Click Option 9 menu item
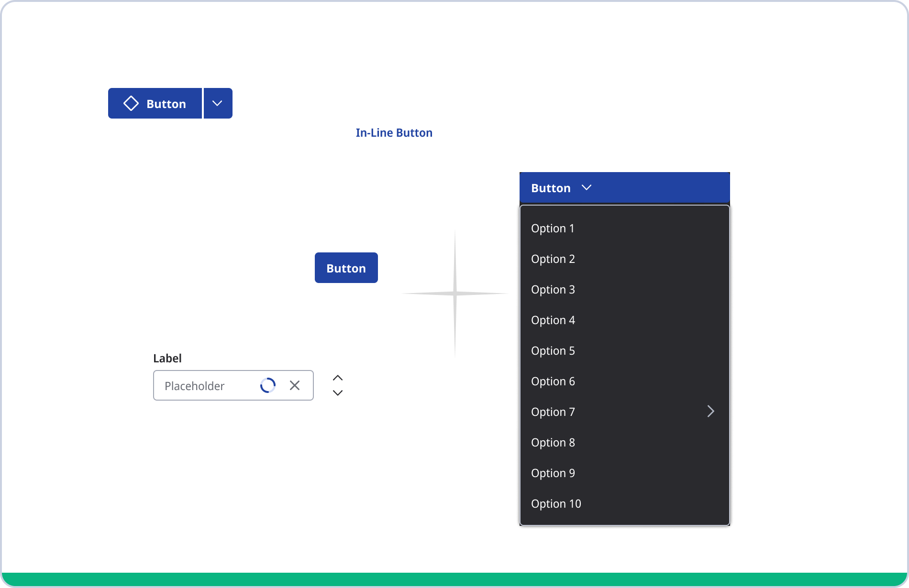This screenshot has width=909, height=588. coord(553,473)
